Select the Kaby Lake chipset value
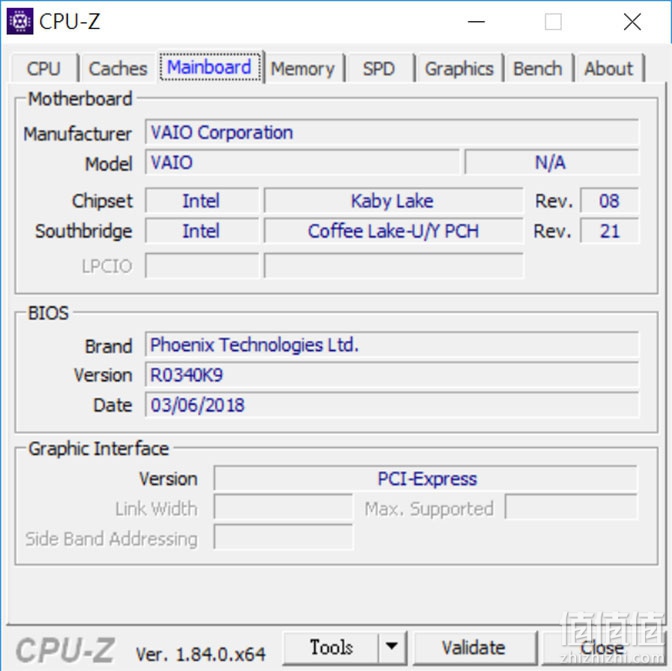 pos(393,201)
